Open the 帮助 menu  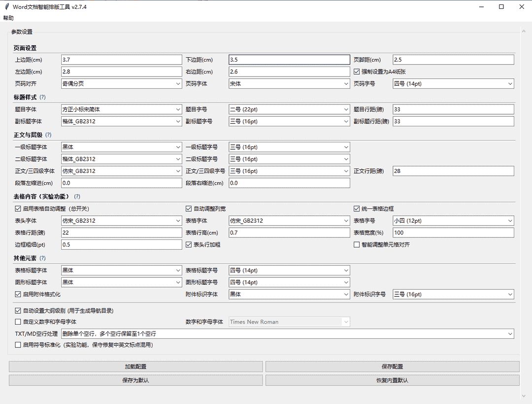pos(8,18)
